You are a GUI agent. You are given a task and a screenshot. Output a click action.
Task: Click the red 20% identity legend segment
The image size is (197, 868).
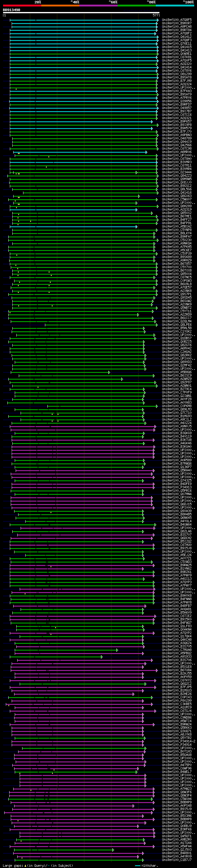coord(22,6)
